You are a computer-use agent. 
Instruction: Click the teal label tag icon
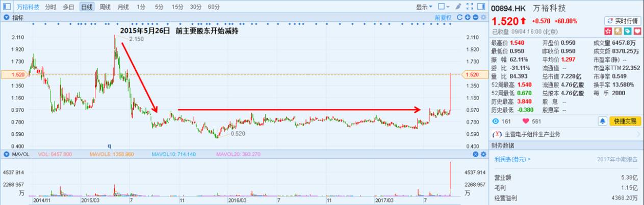[x=628, y=31]
